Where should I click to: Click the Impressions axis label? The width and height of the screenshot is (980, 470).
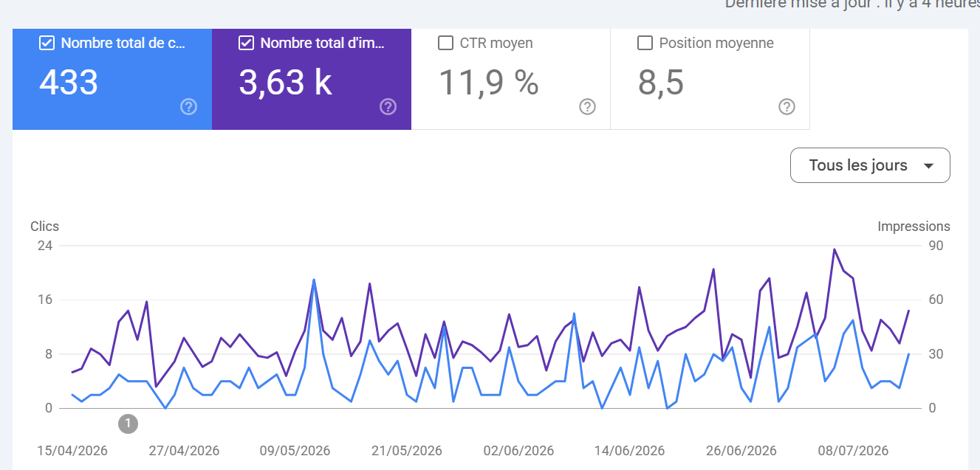[x=914, y=227]
